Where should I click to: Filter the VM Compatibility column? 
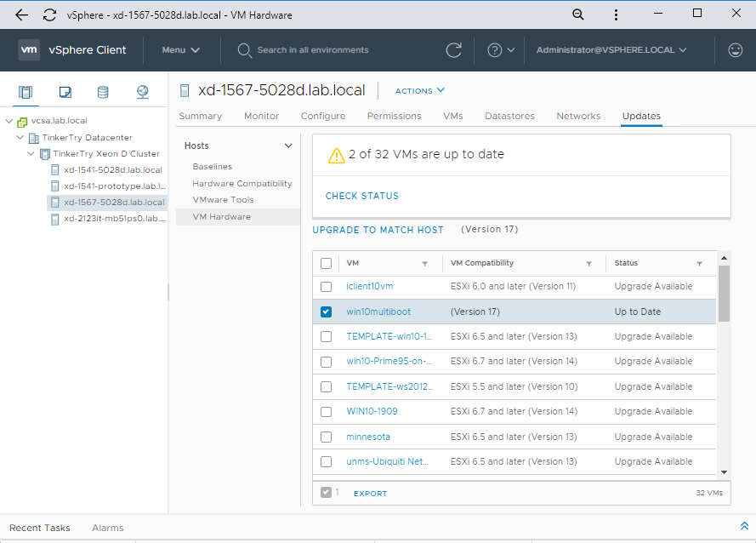588,264
